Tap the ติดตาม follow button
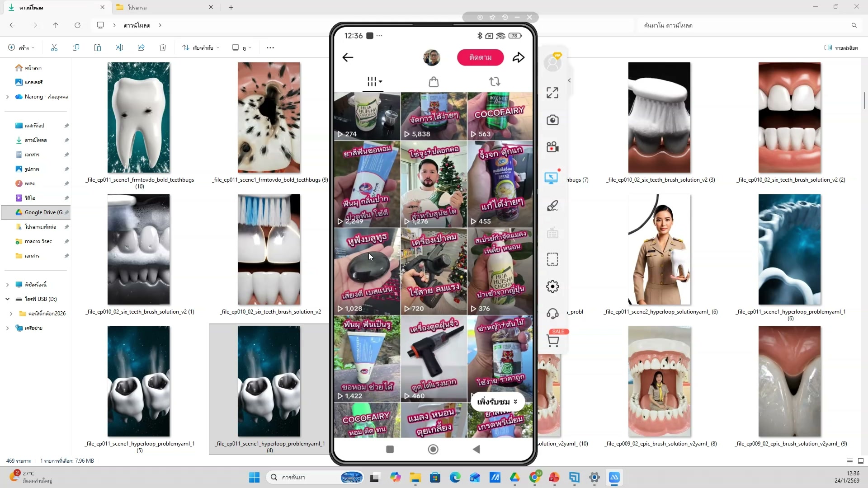Screen dimensions: 868x488 [x=480, y=57]
